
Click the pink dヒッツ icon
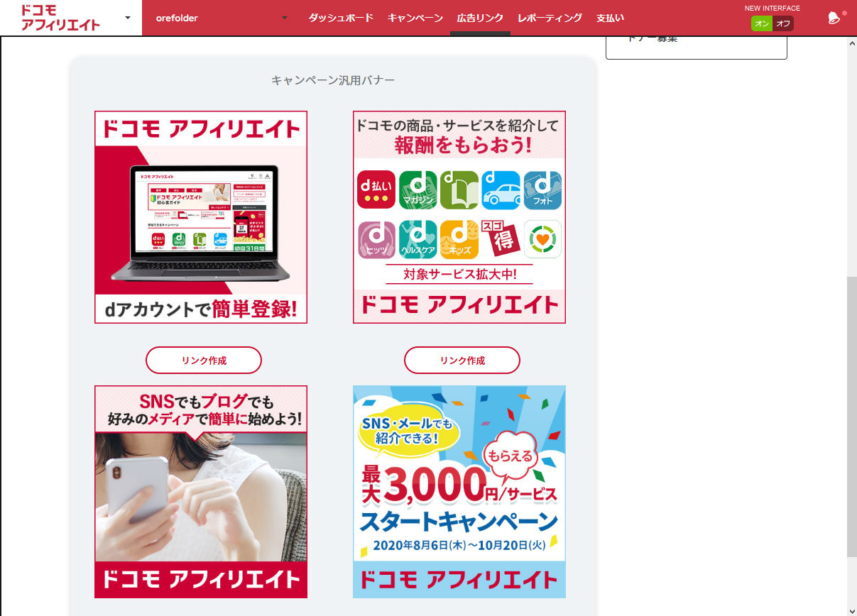376,239
